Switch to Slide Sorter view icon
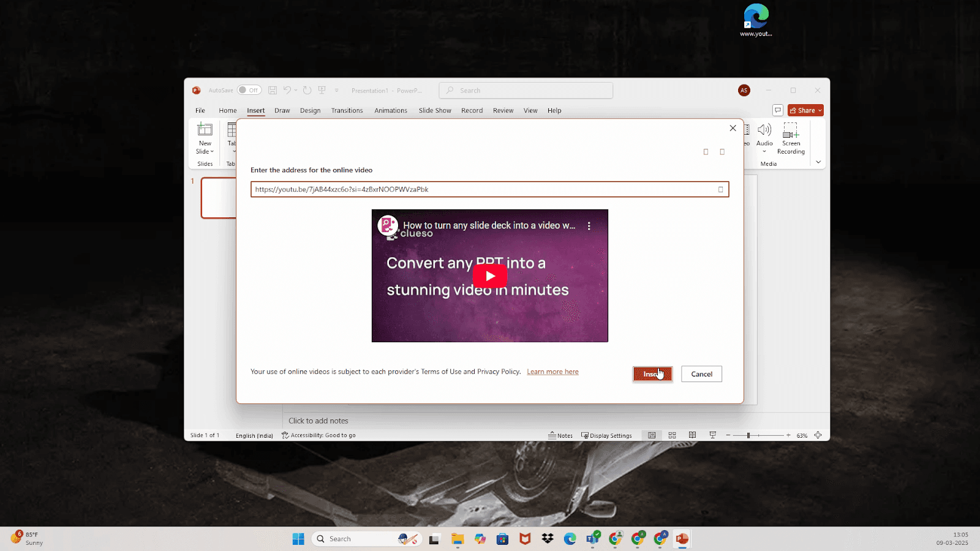This screenshot has height=551, width=980. tap(672, 435)
